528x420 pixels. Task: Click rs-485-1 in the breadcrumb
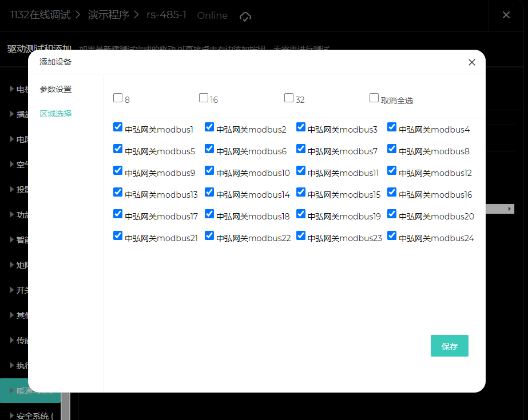166,15
